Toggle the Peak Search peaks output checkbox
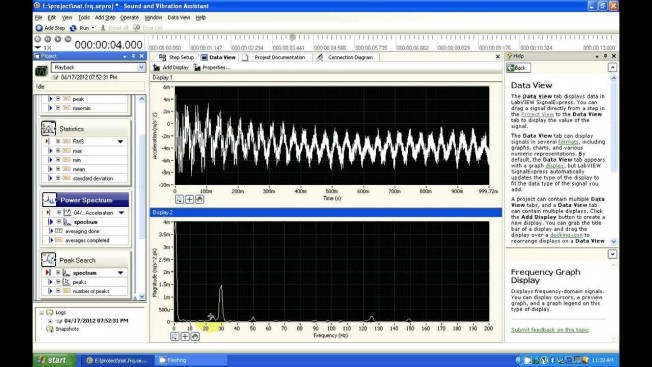Image resolution: width=652 pixels, height=367 pixels. click(58, 282)
